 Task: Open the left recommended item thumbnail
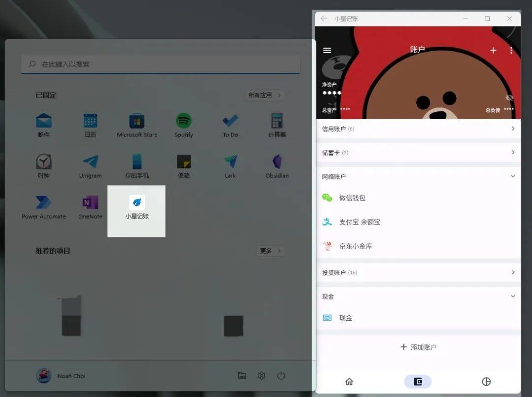71,316
